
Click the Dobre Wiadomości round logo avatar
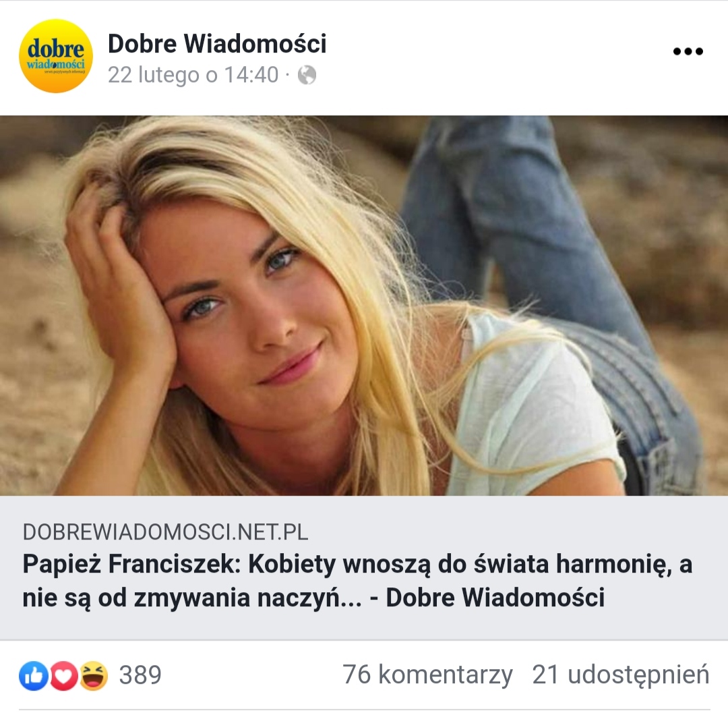(56, 56)
